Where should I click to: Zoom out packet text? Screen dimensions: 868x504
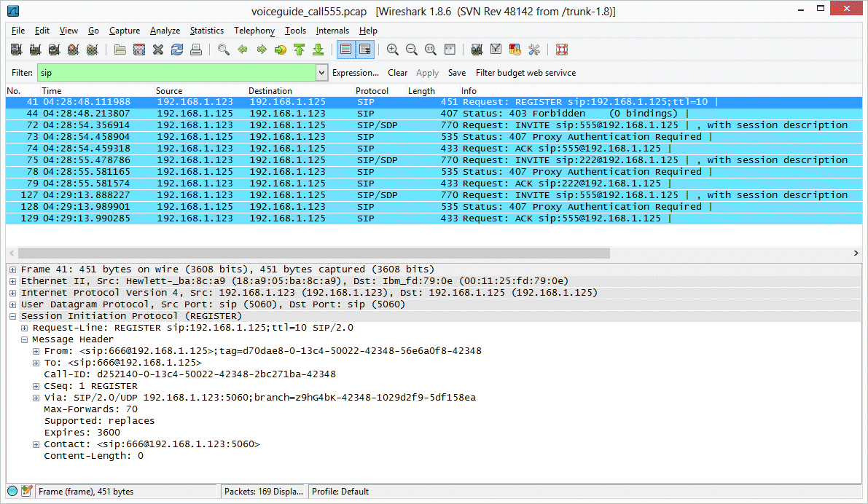[x=411, y=50]
